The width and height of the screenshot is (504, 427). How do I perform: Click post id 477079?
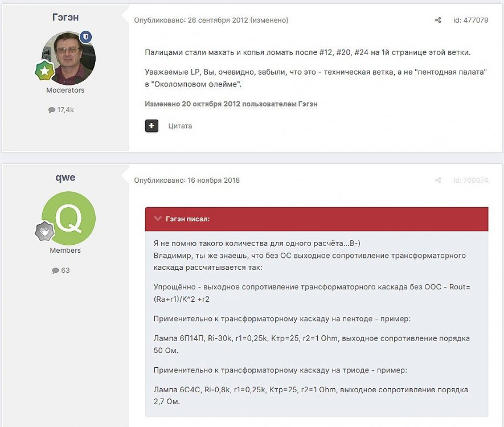(470, 20)
